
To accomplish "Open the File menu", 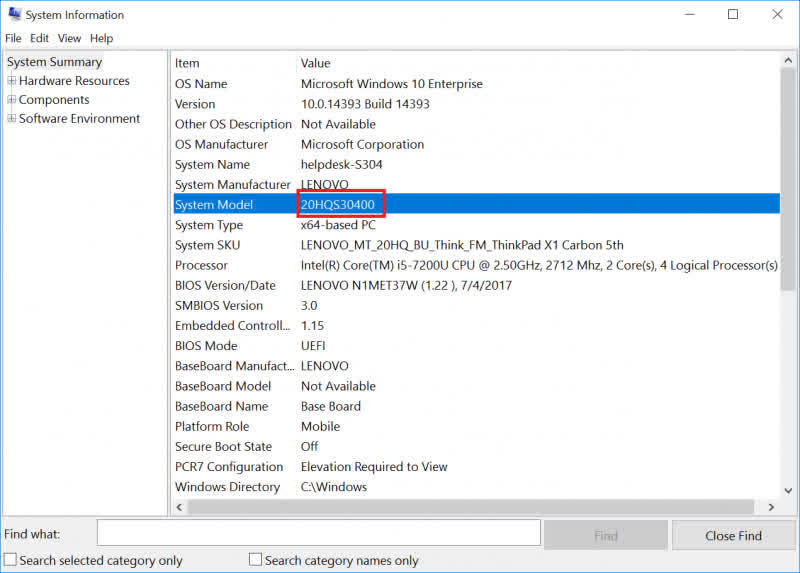I will click(13, 38).
